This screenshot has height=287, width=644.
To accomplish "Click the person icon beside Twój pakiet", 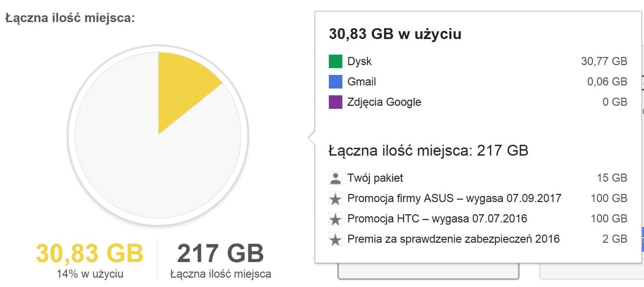I will (335, 178).
